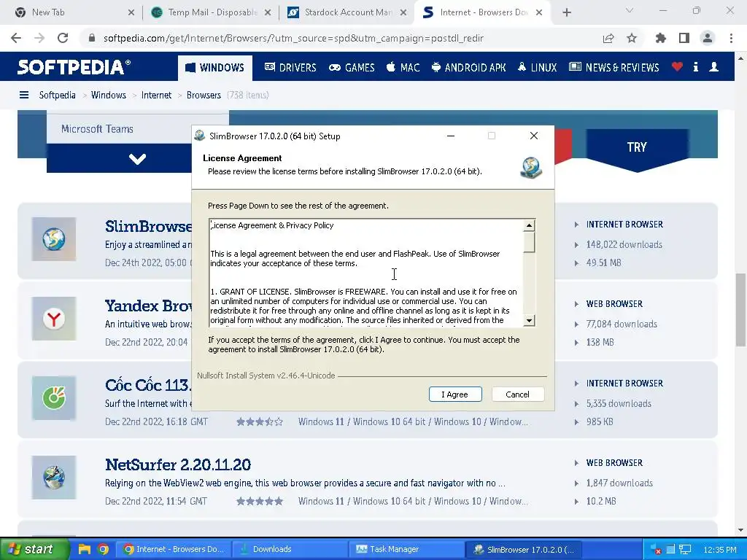The height and width of the screenshot is (560, 747).
Task: Open the LINUX section
Action: click(537, 68)
